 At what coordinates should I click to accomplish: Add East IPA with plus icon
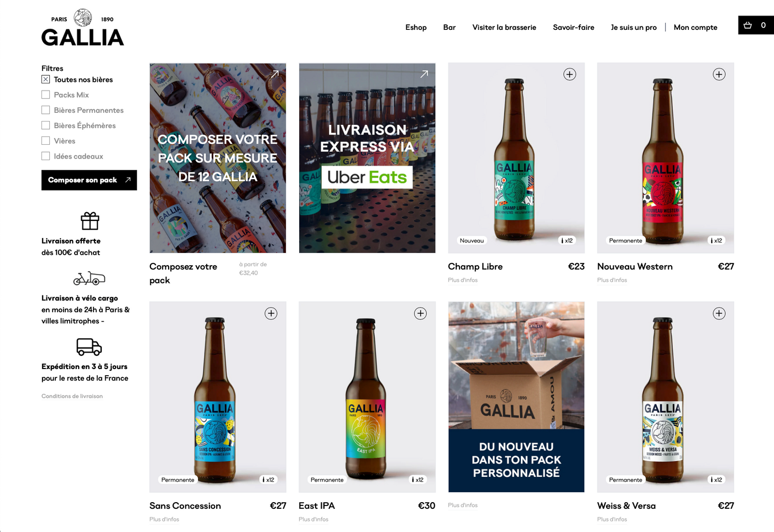[x=420, y=313]
